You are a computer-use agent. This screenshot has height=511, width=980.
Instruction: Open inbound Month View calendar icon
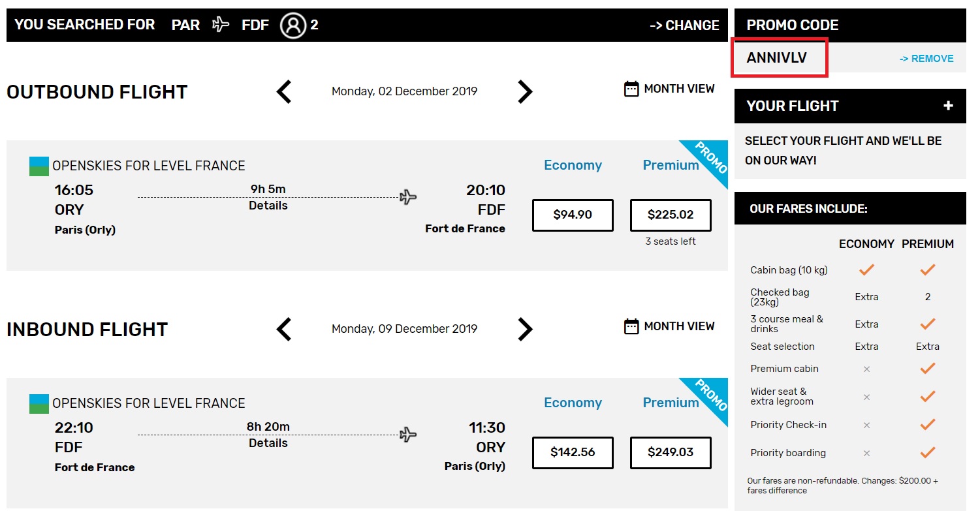(x=631, y=326)
